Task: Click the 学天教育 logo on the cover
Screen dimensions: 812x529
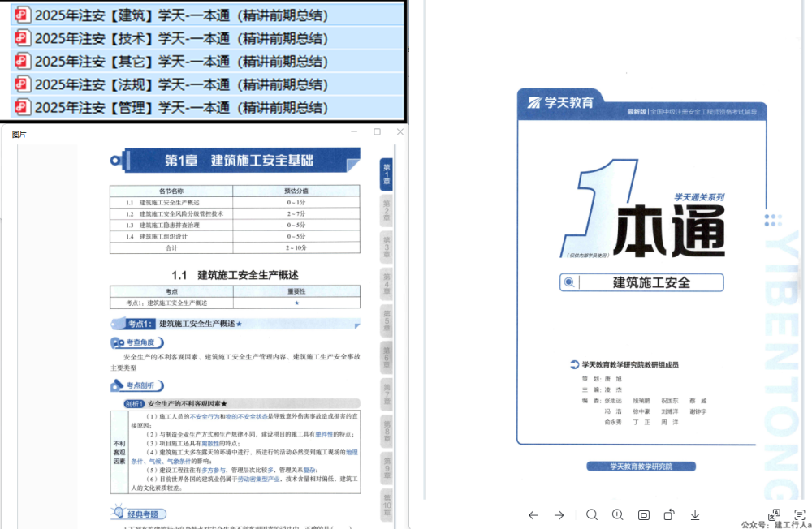Action: pyautogui.click(x=560, y=102)
